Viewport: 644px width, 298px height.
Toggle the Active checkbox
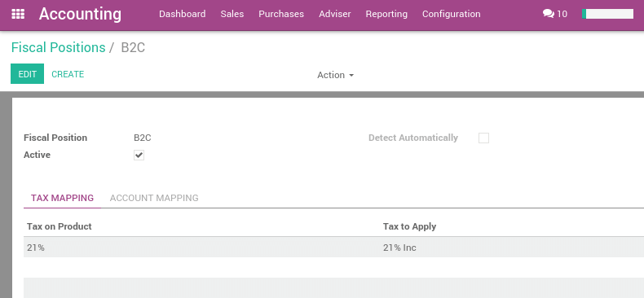tap(139, 156)
